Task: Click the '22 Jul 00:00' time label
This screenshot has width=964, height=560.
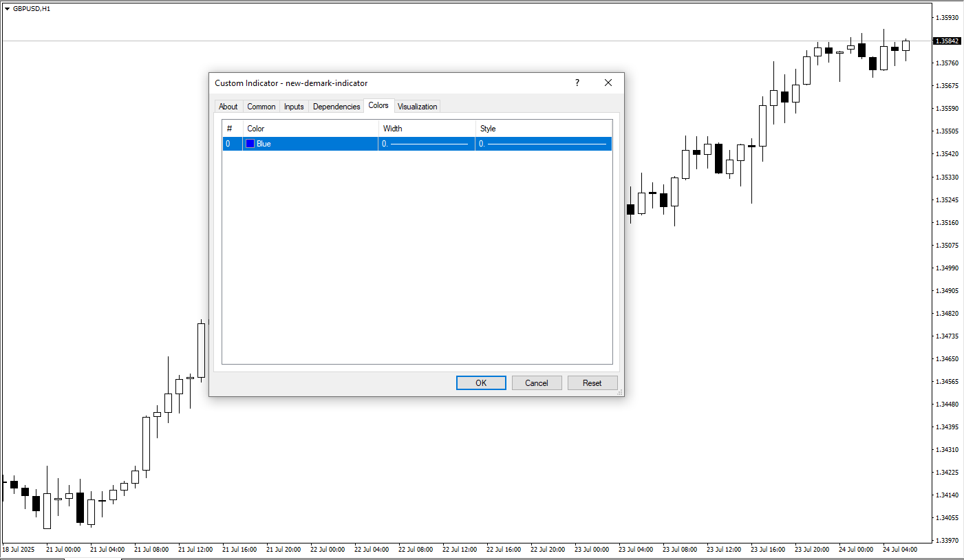Action: click(328, 550)
